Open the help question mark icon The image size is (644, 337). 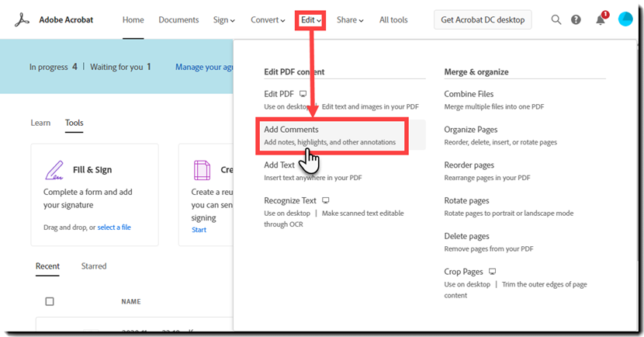pos(576,19)
